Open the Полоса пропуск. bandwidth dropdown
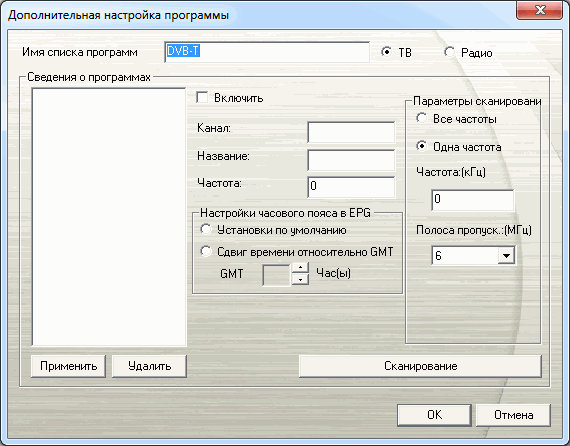This screenshot has height=446, width=570. tap(506, 256)
